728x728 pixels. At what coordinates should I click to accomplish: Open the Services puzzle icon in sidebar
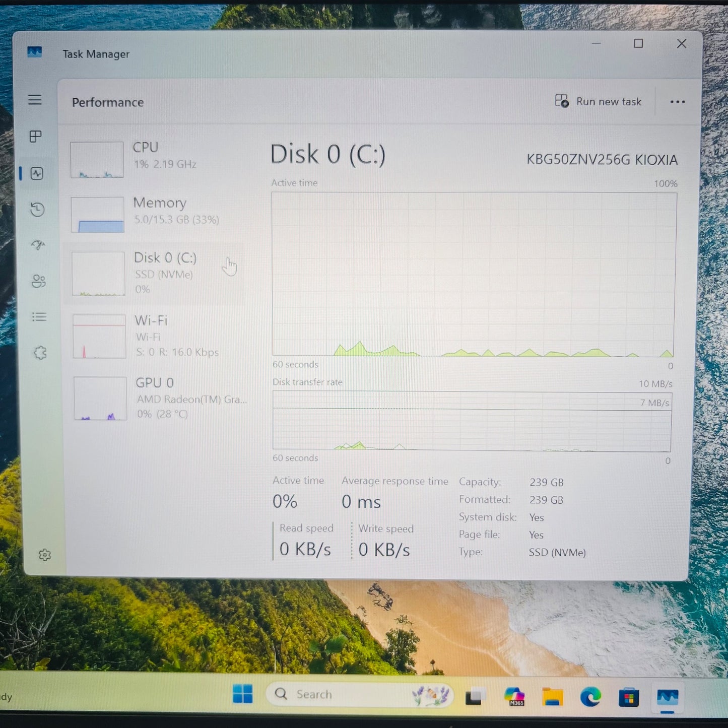pyautogui.click(x=40, y=353)
